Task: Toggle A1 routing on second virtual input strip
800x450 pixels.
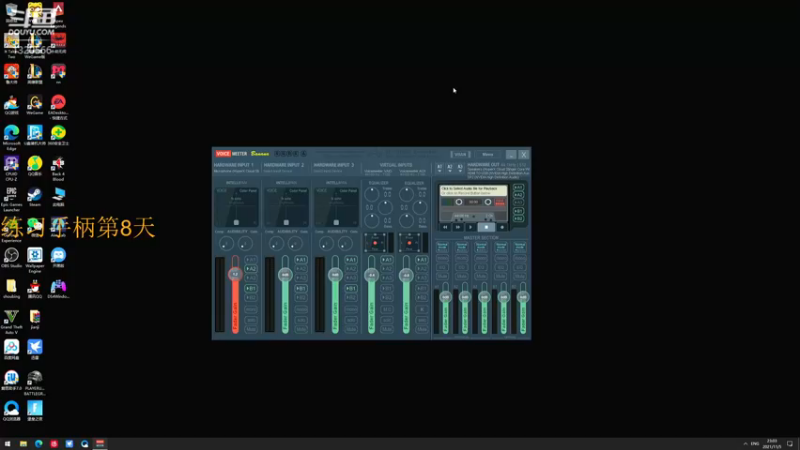Action: (421, 260)
